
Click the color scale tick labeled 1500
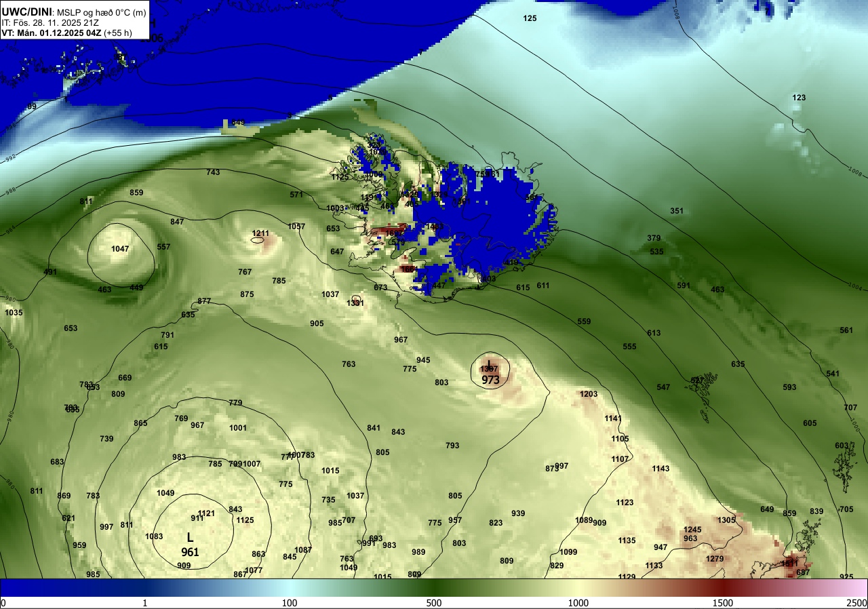pos(723,603)
